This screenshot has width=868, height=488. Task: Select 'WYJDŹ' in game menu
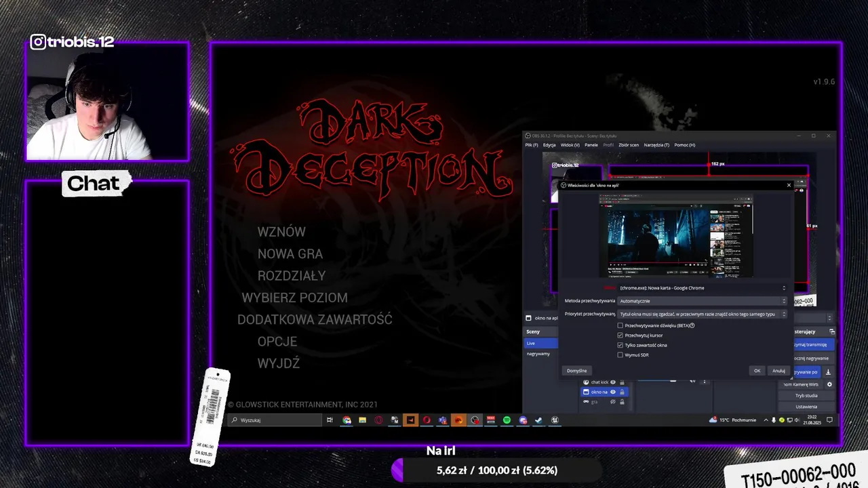pos(279,363)
